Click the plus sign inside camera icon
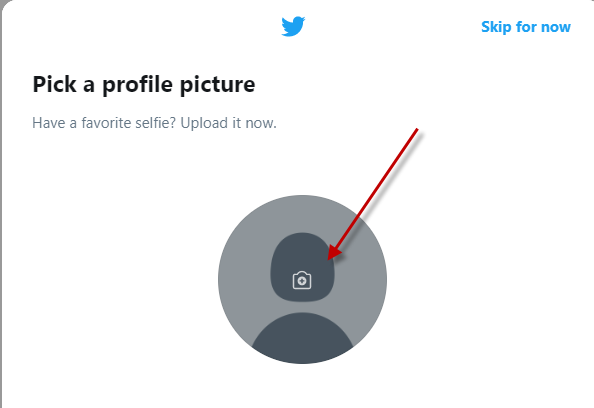Viewport: 594px width, 408px height. [x=302, y=281]
